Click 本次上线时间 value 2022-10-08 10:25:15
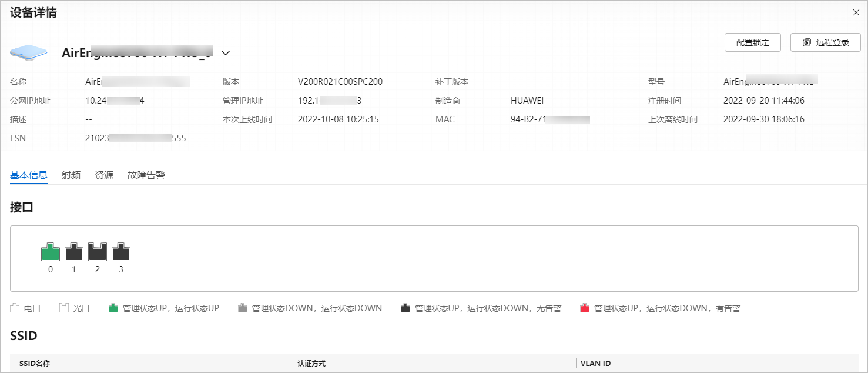868x373 pixels. click(339, 119)
